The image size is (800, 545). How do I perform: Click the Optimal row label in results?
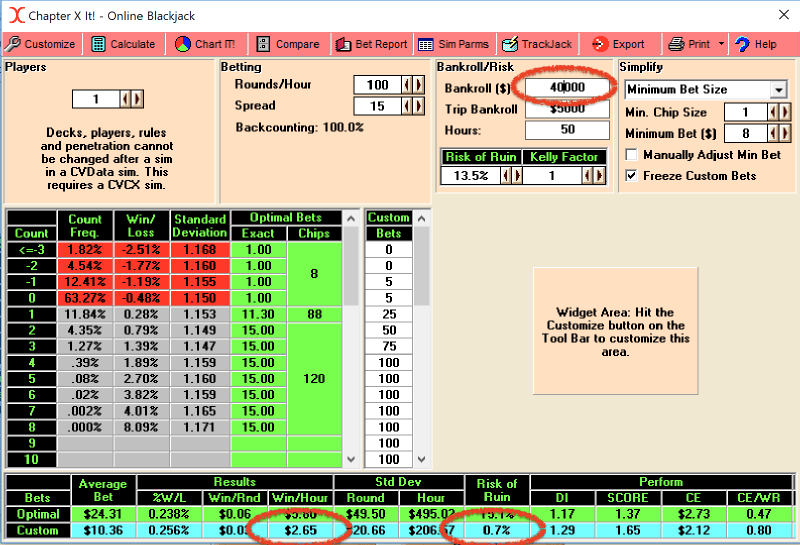(x=38, y=514)
